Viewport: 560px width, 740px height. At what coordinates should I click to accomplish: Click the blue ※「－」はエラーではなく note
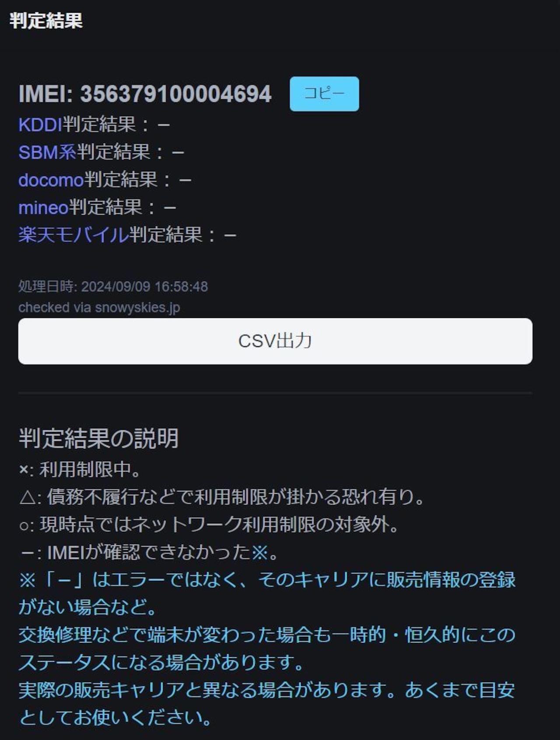pos(267,593)
